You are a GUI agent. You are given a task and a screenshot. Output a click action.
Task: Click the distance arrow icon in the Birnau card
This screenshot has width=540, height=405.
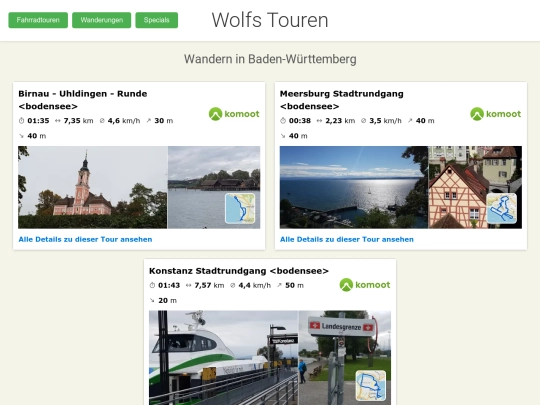point(58,121)
